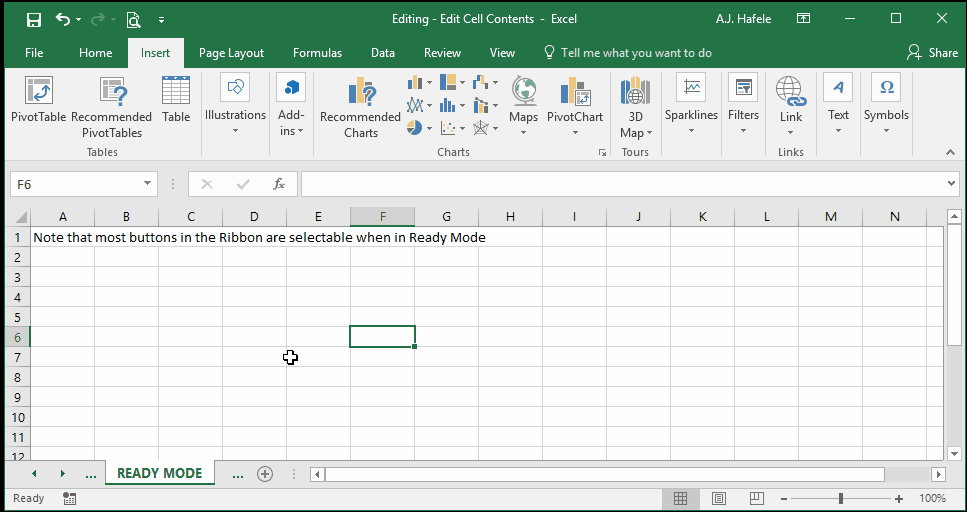Viewport: 967px width, 512px height.
Task: Expand the formula bar
Action: click(952, 184)
